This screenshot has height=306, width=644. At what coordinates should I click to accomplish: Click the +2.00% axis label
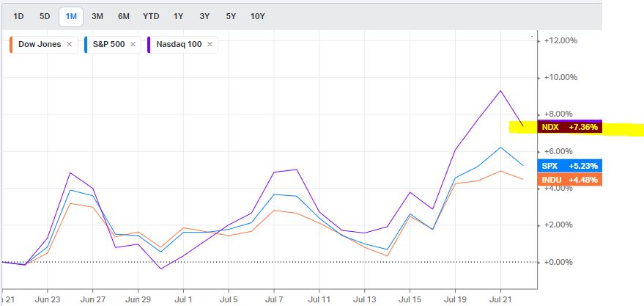[x=558, y=225]
